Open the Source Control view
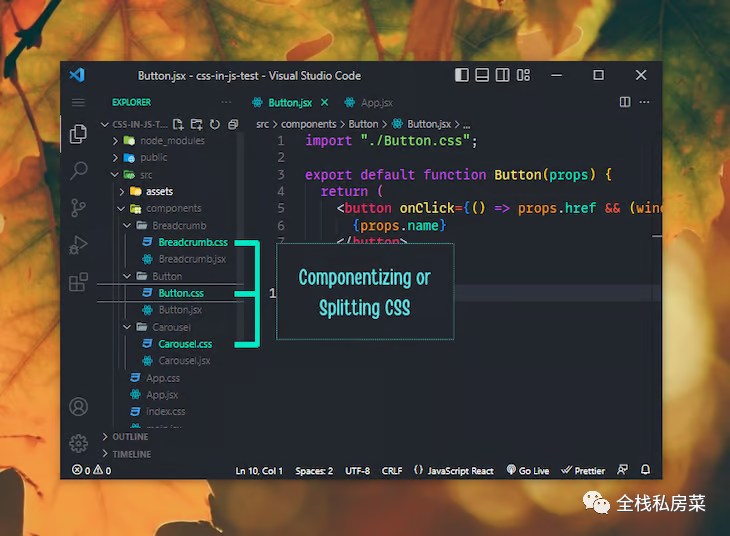This screenshot has width=730, height=536. [x=78, y=208]
